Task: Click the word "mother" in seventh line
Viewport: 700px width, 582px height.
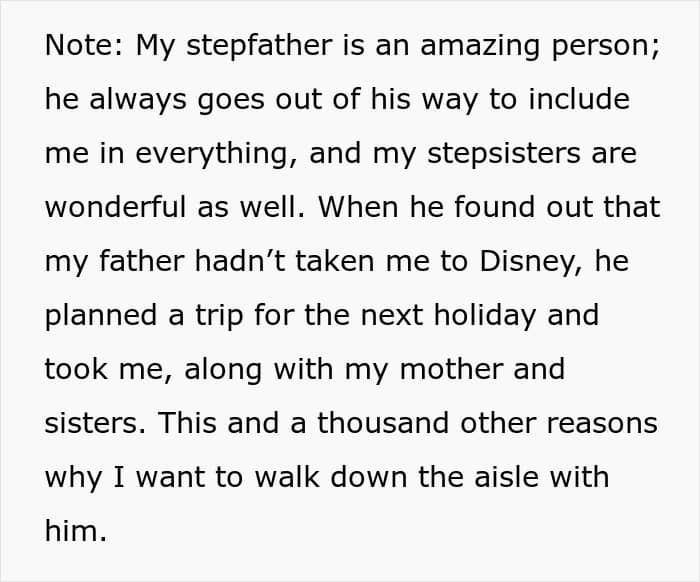Action: pyautogui.click(x=451, y=369)
